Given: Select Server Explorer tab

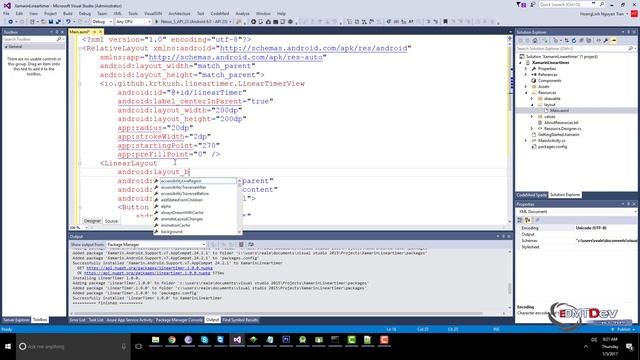Looking at the screenshot, I should pyautogui.click(x=16, y=320).
